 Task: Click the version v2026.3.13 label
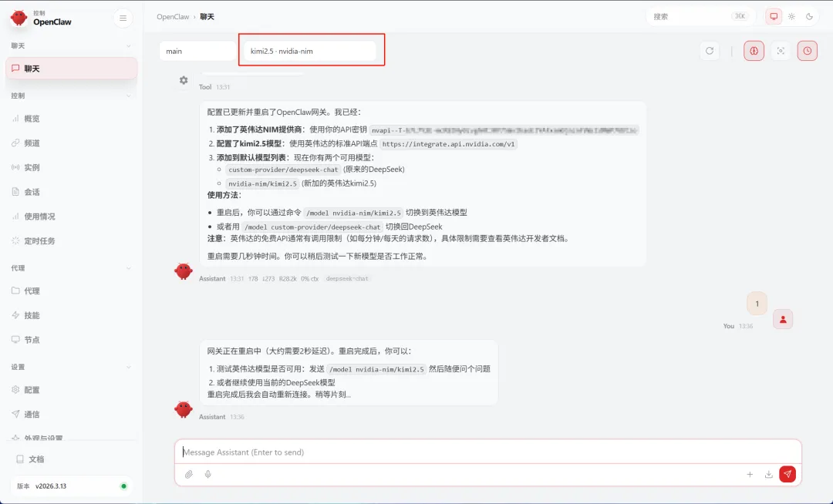pyautogui.click(x=51, y=486)
